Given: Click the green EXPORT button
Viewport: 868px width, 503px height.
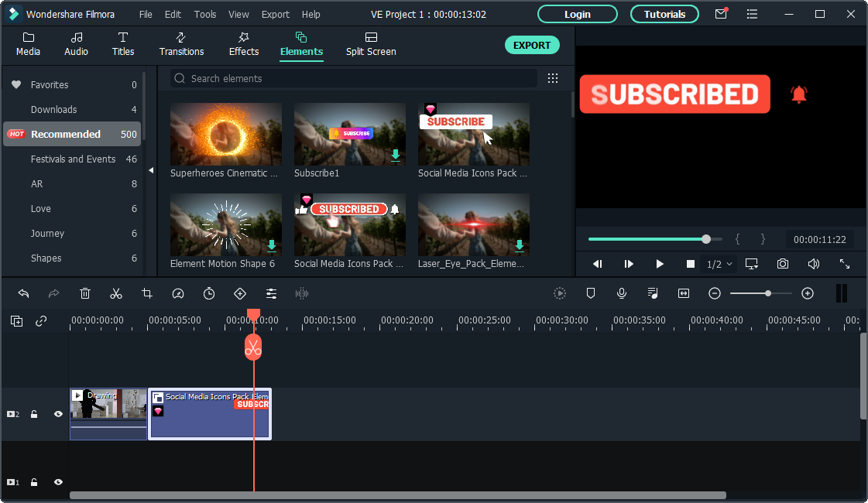Looking at the screenshot, I should click(532, 45).
